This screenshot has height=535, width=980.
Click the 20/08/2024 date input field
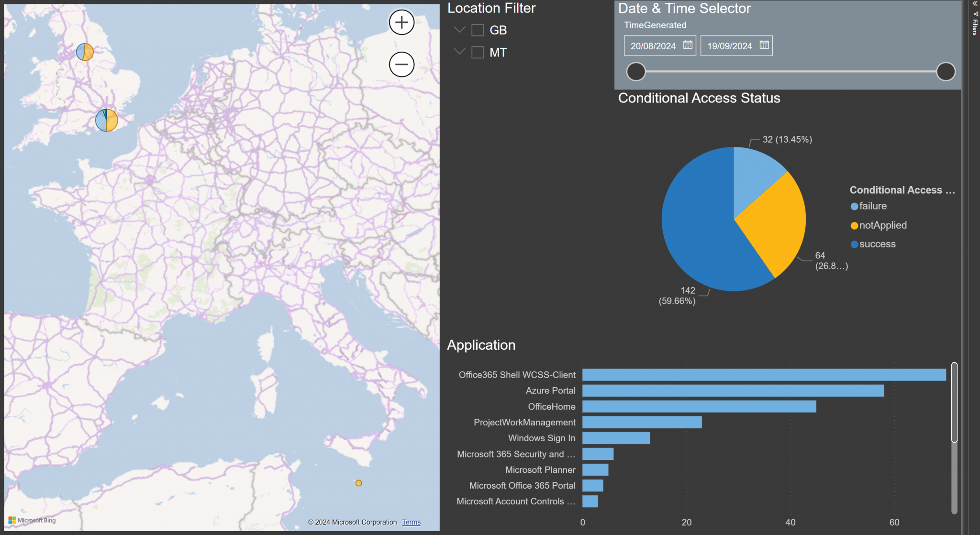(653, 45)
